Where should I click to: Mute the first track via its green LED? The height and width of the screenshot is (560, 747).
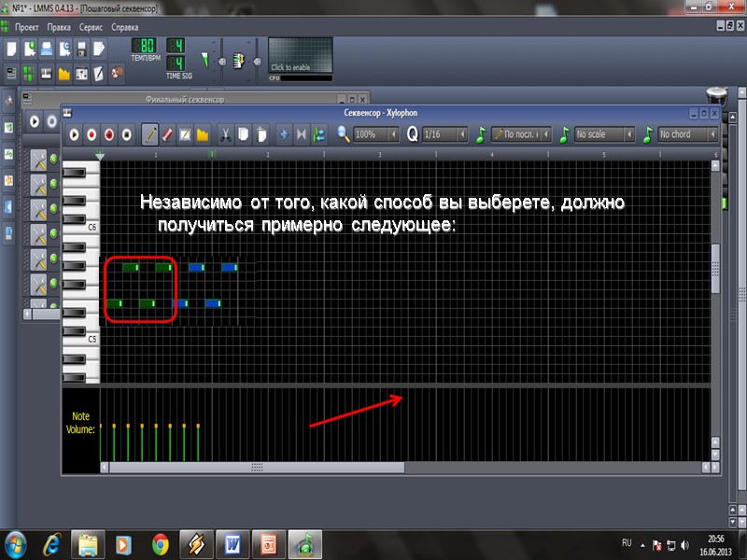(54, 159)
